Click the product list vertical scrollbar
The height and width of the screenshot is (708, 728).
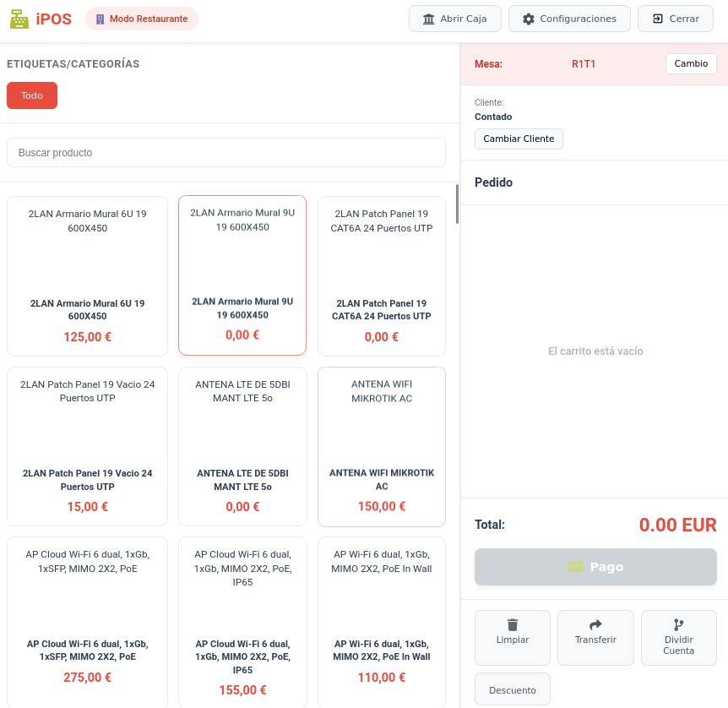pos(458,204)
